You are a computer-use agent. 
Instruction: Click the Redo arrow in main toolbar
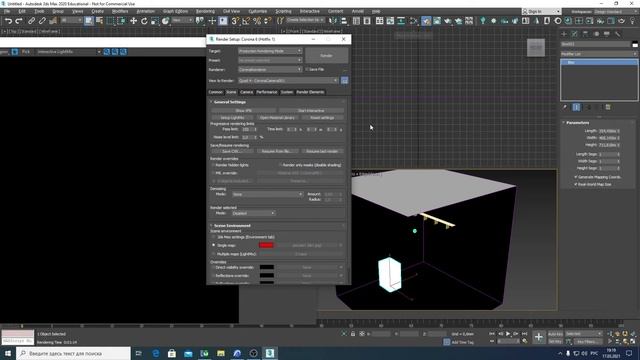(19, 21)
